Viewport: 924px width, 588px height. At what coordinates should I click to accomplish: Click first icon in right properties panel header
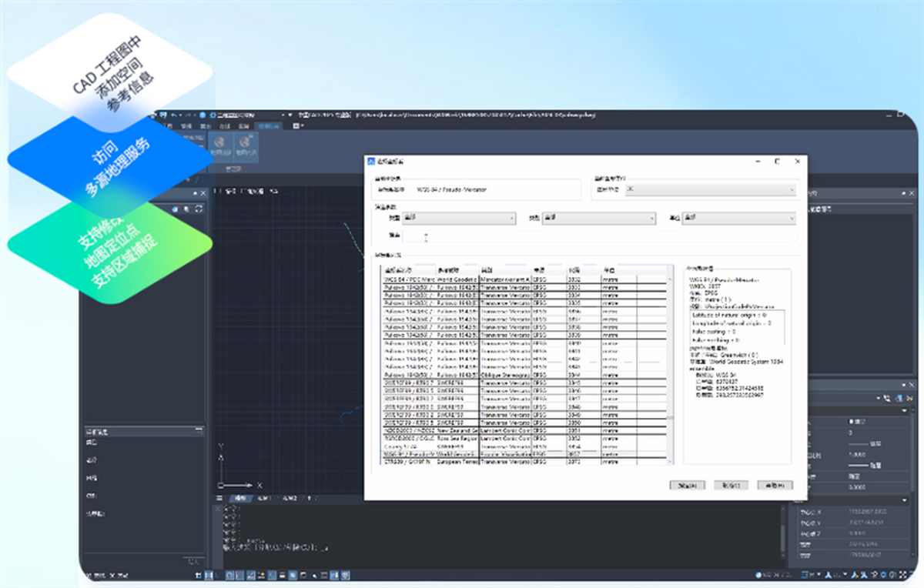coord(887,398)
